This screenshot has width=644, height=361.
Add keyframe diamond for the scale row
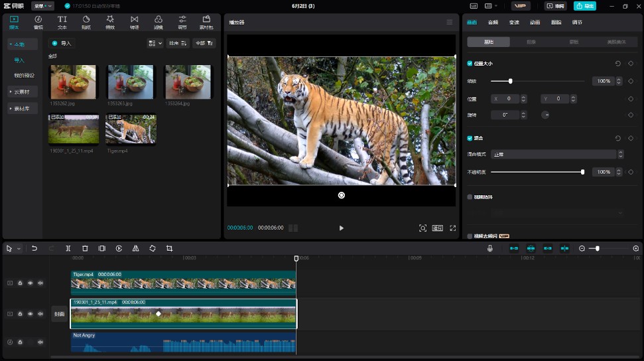(631, 81)
